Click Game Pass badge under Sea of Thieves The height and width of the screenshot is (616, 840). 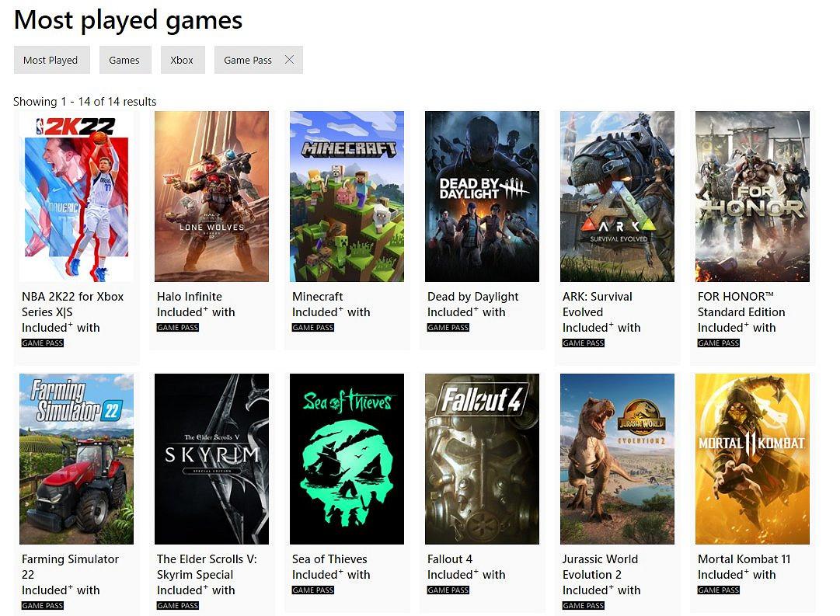(x=313, y=590)
